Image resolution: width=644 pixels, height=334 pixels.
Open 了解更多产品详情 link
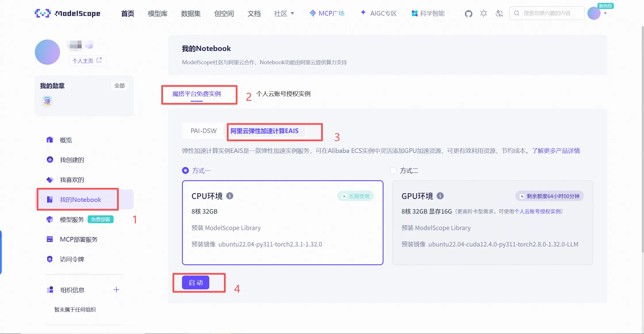click(x=556, y=151)
